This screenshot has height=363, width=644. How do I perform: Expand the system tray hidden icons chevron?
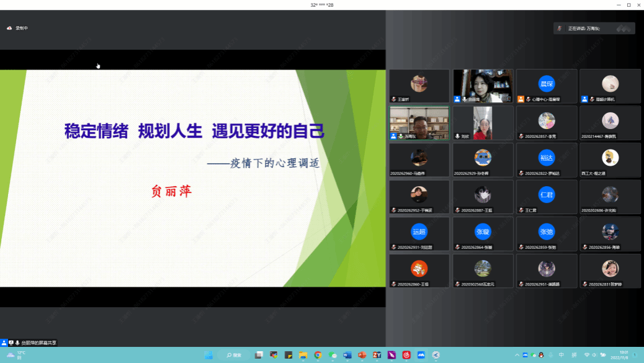(516, 355)
